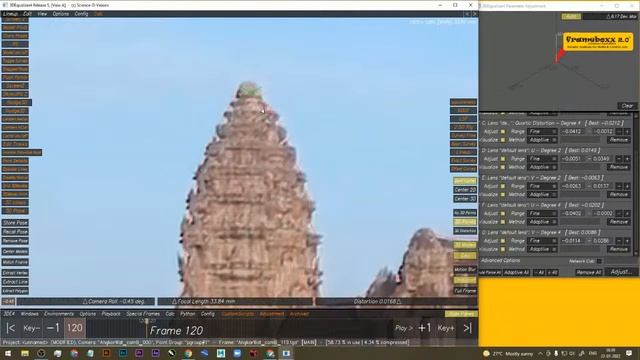Viewport: 640px width, 360px height.
Task: Click the Focal Length slider
Action: pos(235,302)
